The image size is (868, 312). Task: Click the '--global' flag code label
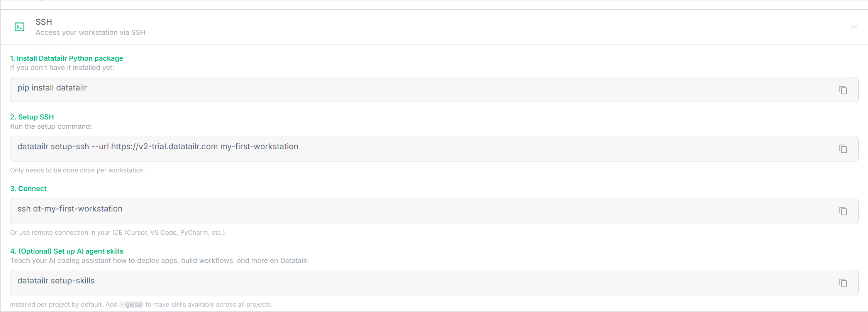click(x=131, y=305)
